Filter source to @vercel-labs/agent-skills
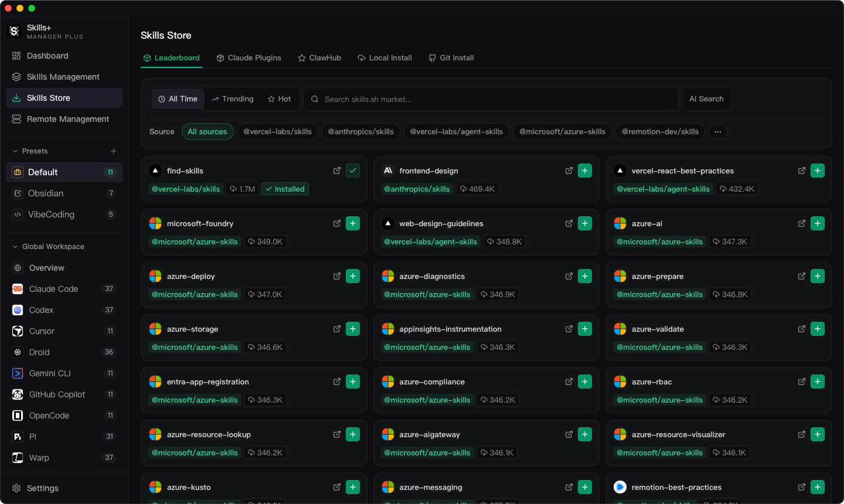 click(x=457, y=132)
